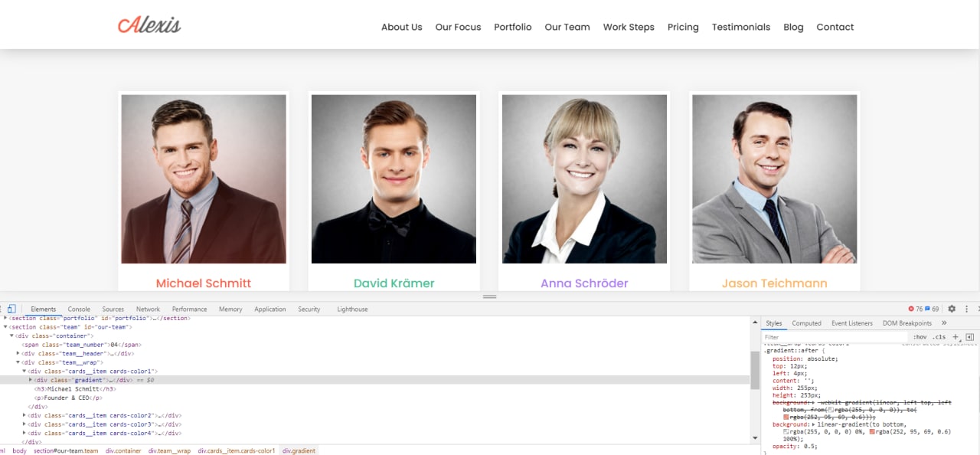
Task: Open the DevTools three-dot menu
Action: point(967,309)
